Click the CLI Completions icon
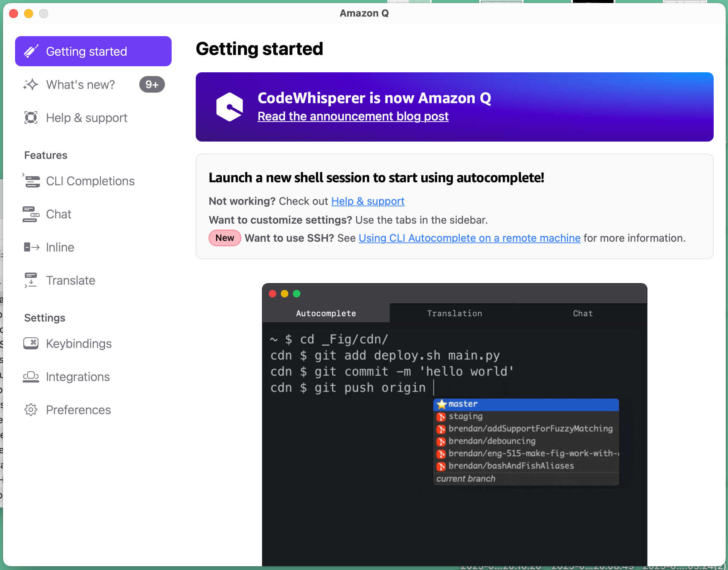Screen dimensions: 728x570 (31, 181)
